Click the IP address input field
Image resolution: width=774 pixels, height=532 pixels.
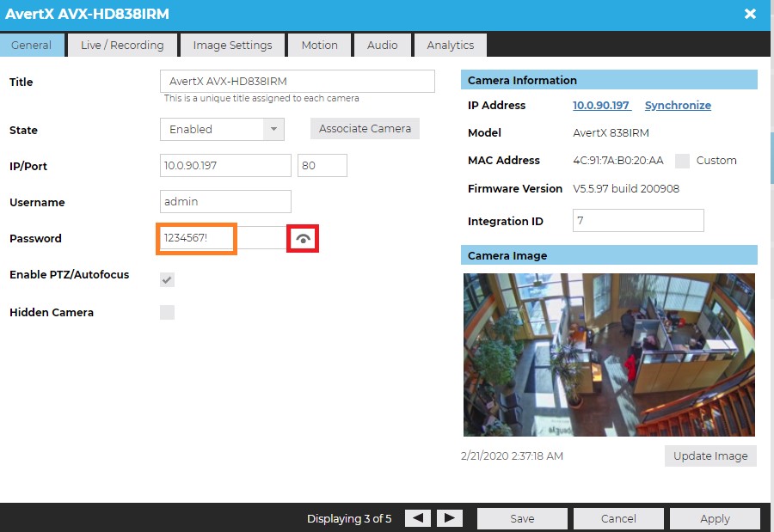pos(225,165)
